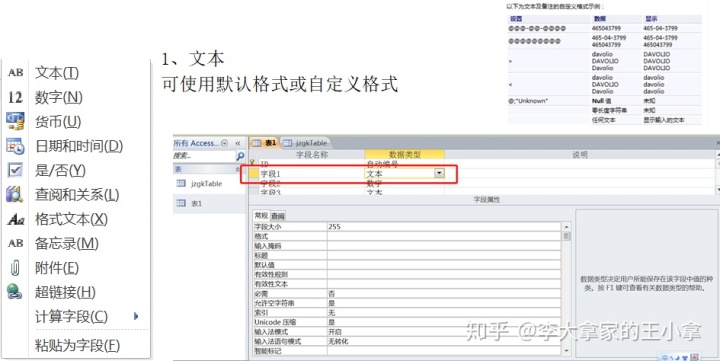Switch to the 查阅 properties tab

[278, 215]
